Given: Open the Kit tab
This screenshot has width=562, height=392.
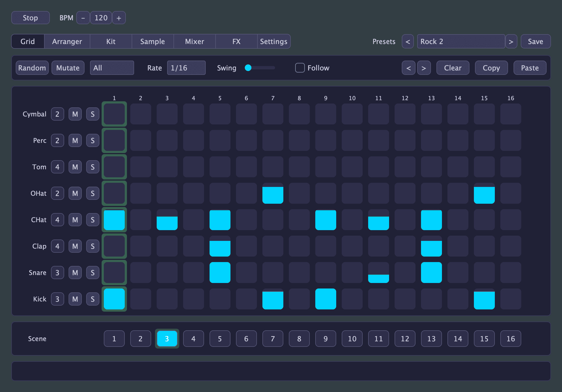Looking at the screenshot, I should point(111,41).
